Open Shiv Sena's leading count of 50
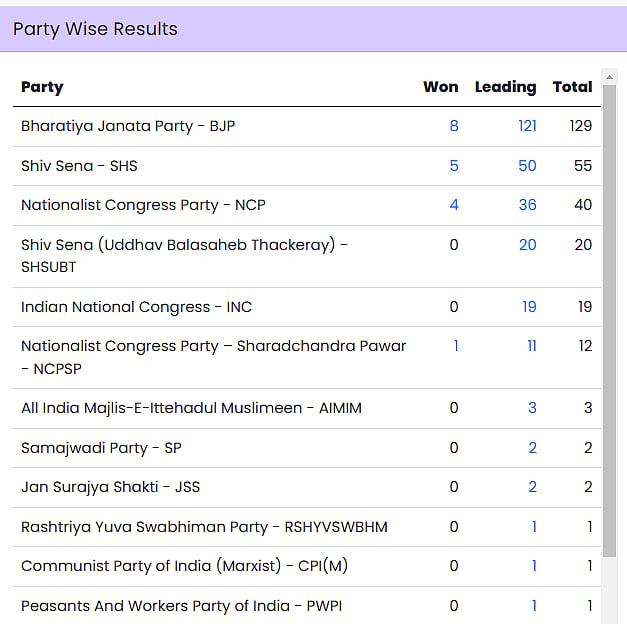 pyautogui.click(x=527, y=166)
